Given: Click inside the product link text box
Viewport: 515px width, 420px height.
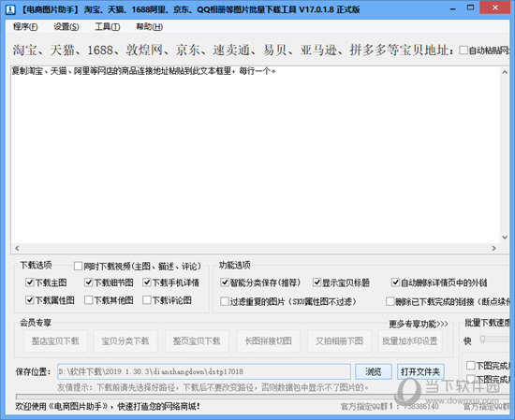Looking at the screenshot, I should tap(256, 155).
